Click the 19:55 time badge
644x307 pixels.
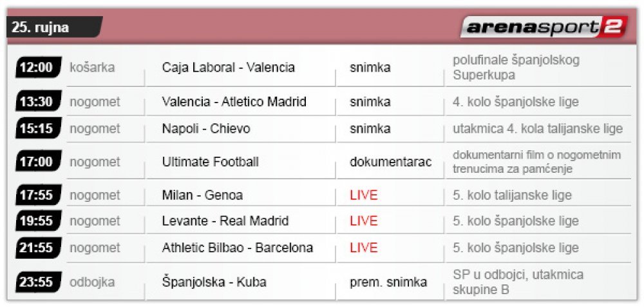point(38,221)
